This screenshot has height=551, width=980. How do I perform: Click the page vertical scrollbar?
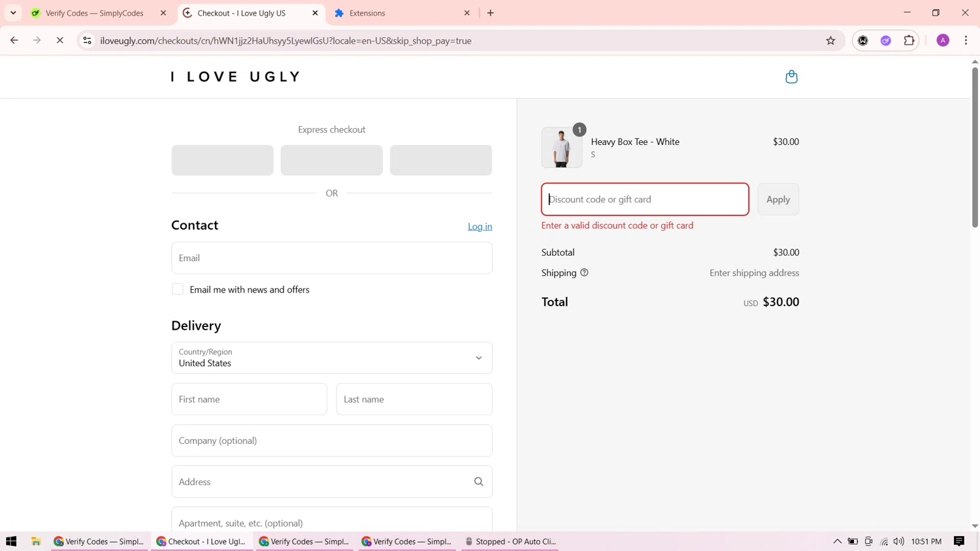click(975, 147)
